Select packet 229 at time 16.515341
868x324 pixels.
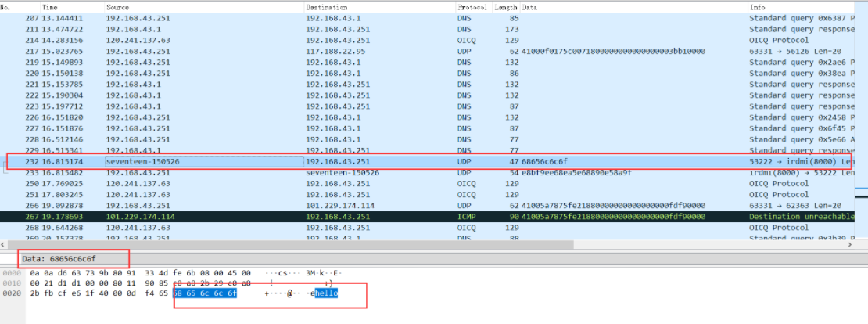(428, 150)
